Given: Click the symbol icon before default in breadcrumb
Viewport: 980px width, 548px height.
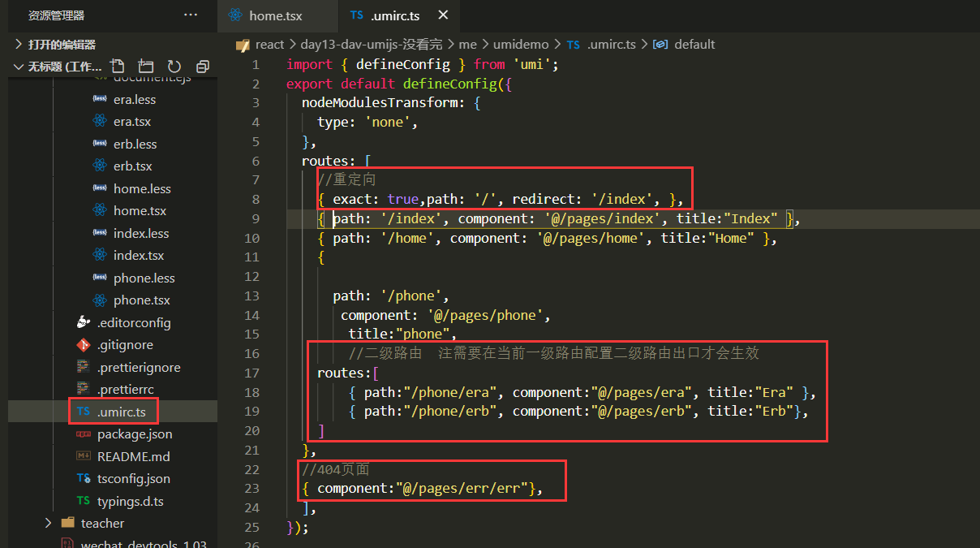Looking at the screenshot, I should [660, 45].
